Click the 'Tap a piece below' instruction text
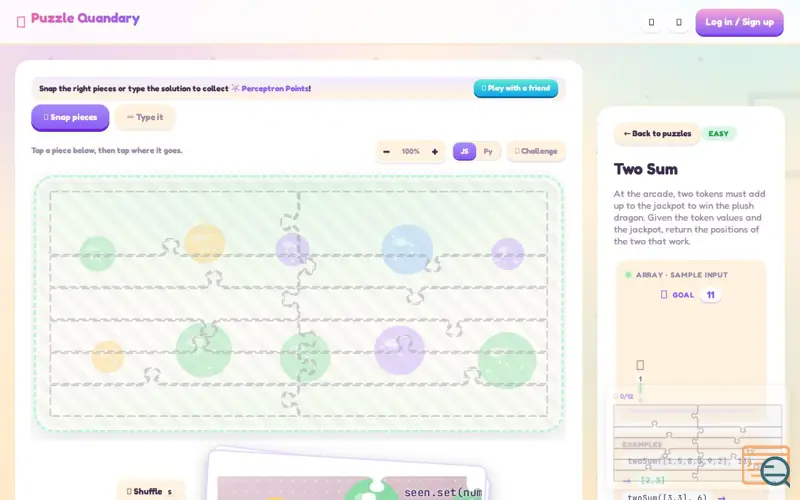Screen dimensions: 800x500 pyautogui.click(x=107, y=151)
